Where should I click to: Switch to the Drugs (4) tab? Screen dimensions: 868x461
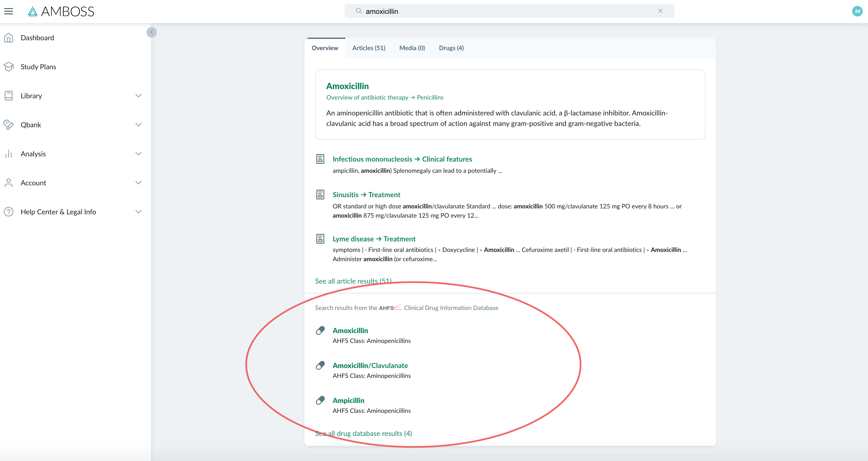(451, 48)
